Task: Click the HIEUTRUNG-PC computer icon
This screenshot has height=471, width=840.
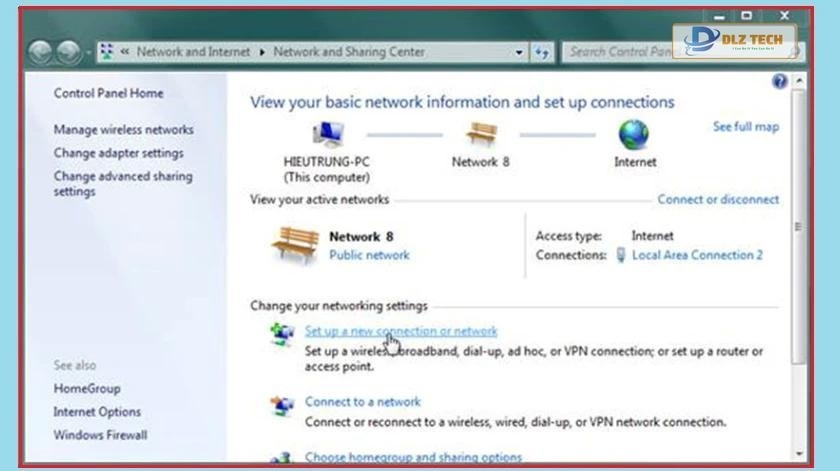Action: (x=327, y=134)
